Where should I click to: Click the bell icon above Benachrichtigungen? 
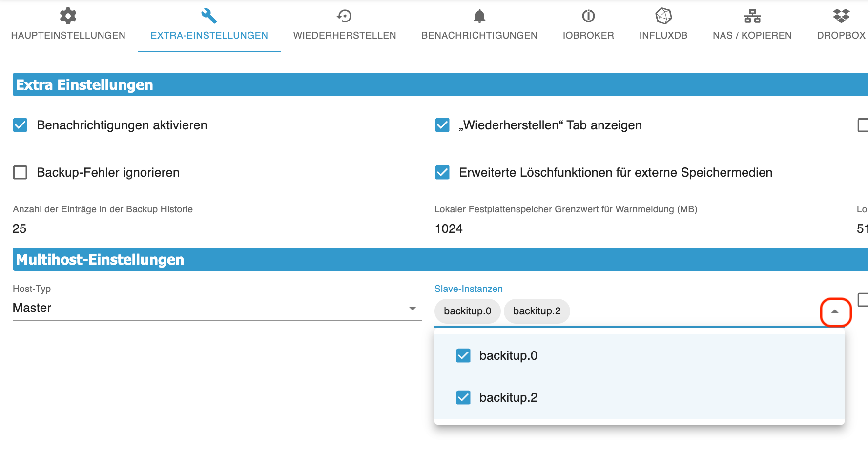[479, 16]
